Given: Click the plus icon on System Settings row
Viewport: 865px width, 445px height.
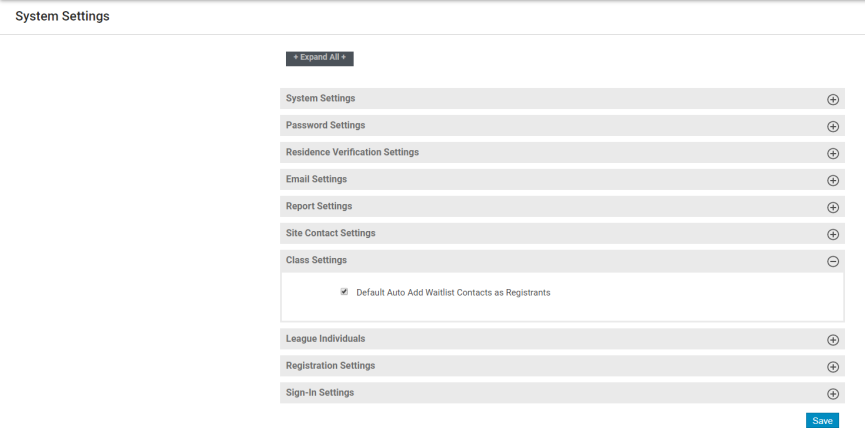Looking at the screenshot, I should coord(832,100).
